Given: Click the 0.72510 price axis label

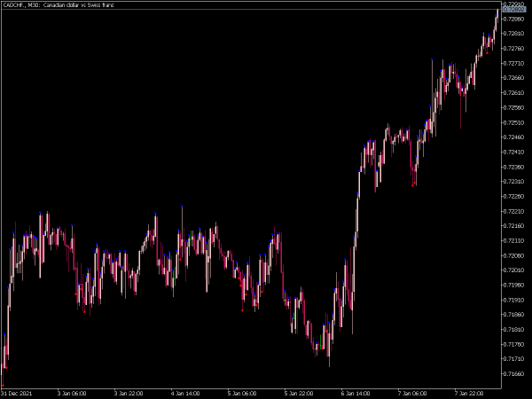Looking at the screenshot, I should pos(514,123).
